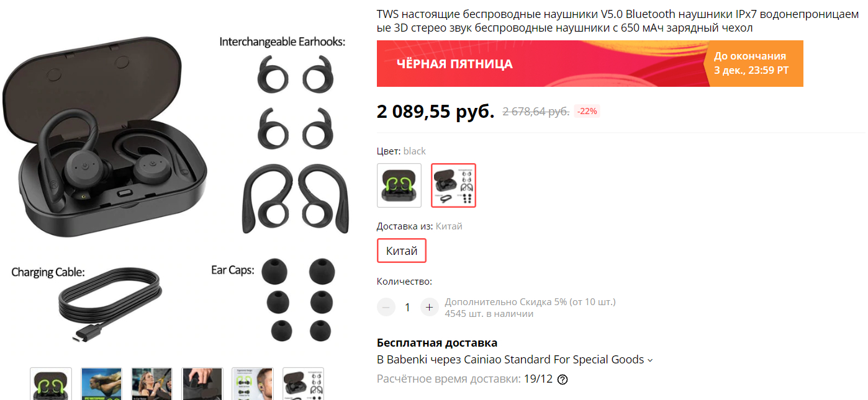Show the hand with pocket gallery thumbnail
Image resolution: width=868 pixels, height=400 pixels.
click(x=202, y=383)
